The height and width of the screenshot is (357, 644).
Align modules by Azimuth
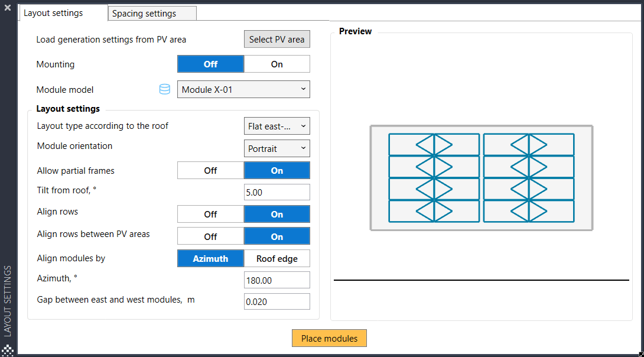click(211, 258)
